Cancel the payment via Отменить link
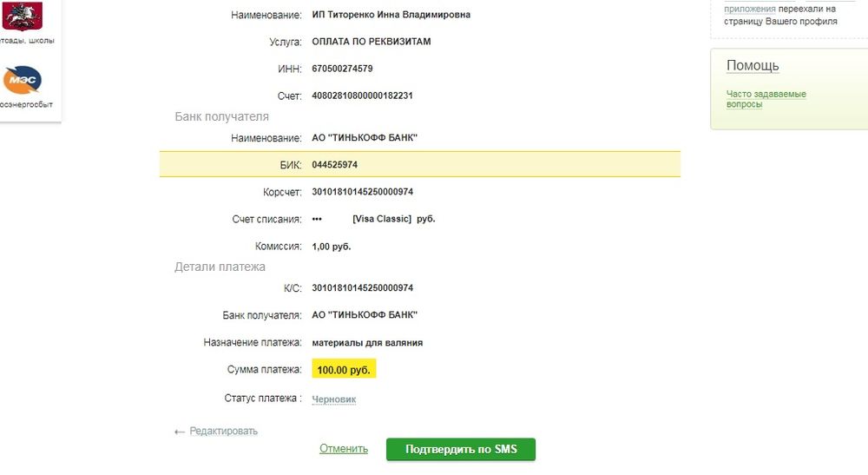Screen dimensions: 868x475 343,448
